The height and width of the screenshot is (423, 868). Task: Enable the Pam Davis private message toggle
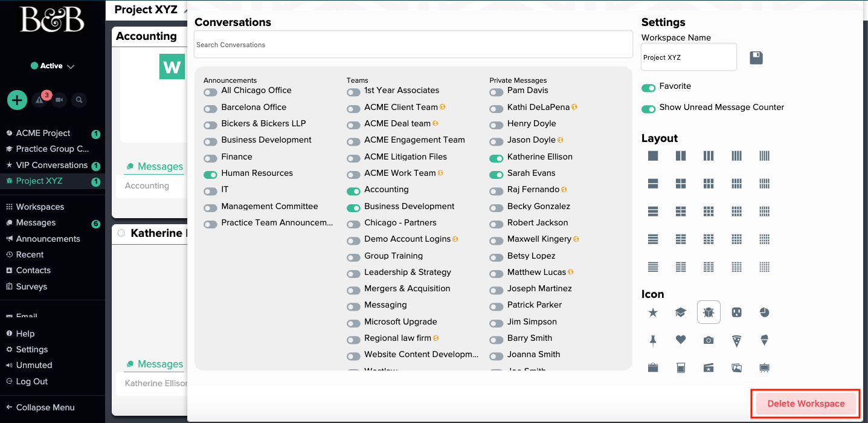496,92
